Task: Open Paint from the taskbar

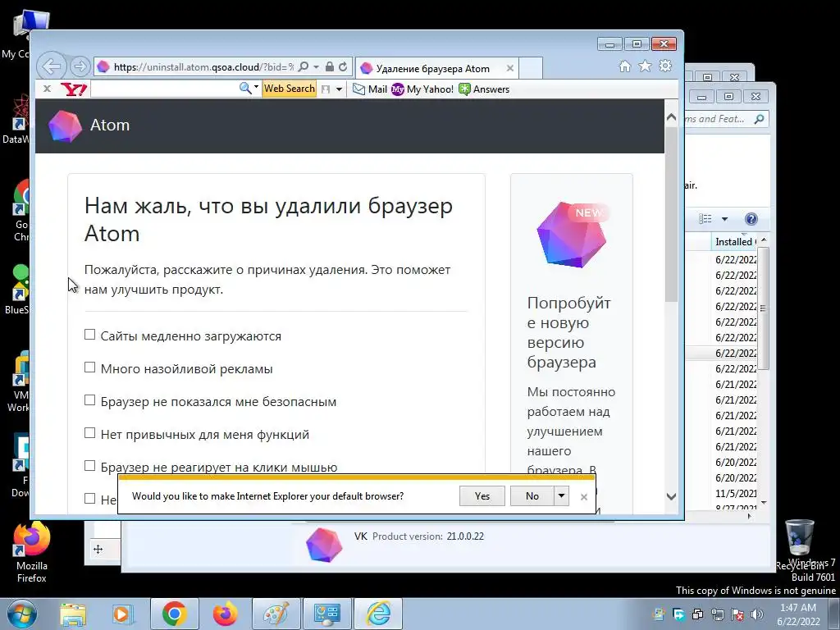Action: pos(276,614)
